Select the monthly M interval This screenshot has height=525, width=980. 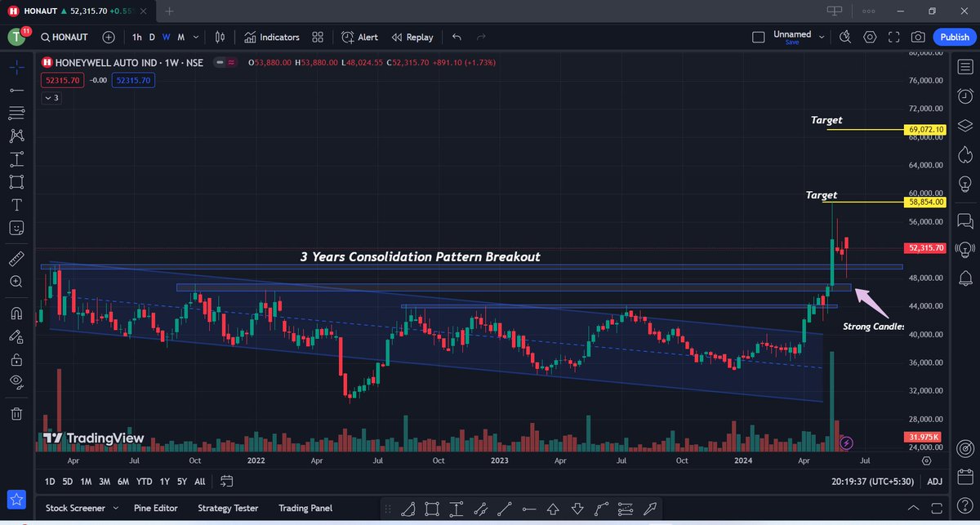pyautogui.click(x=180, y=37)
